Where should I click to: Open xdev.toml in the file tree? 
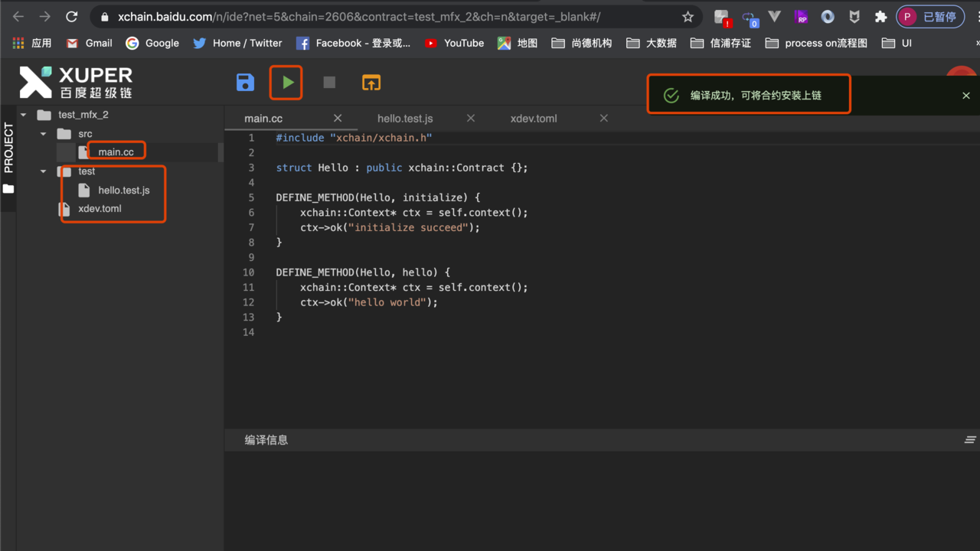pyautogui.click(x=100, y=208)
